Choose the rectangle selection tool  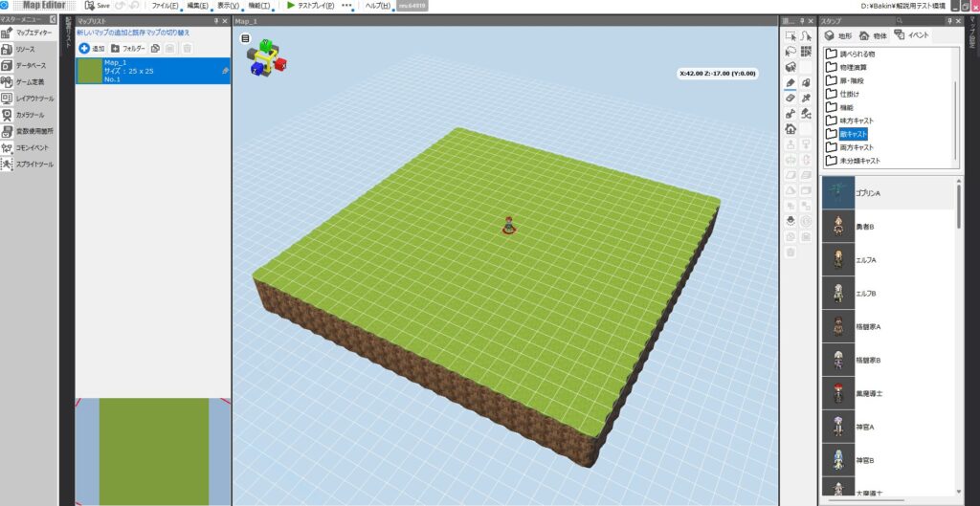(x=791, y=35)
